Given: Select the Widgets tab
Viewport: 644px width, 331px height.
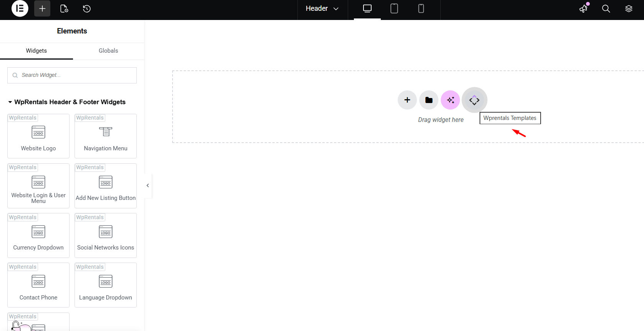Looking at the screenshot, I should [x=37, y=51].
